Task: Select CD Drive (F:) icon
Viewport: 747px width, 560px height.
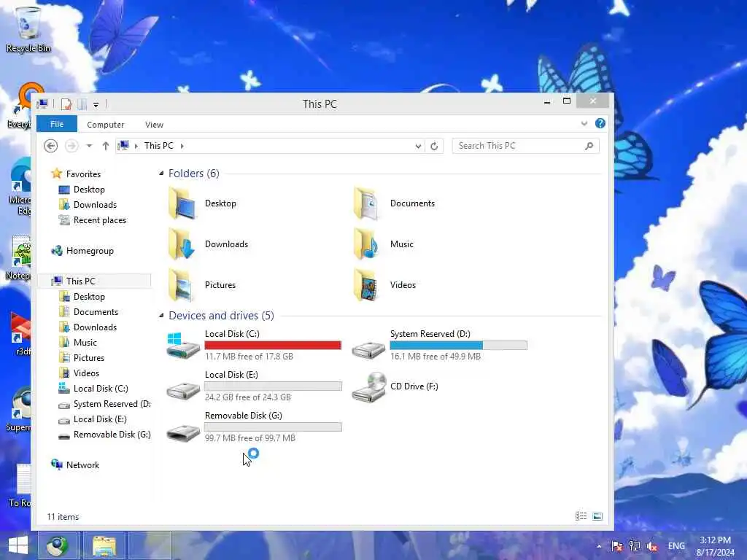Action: pyautogui.click(x=368, y=386)
